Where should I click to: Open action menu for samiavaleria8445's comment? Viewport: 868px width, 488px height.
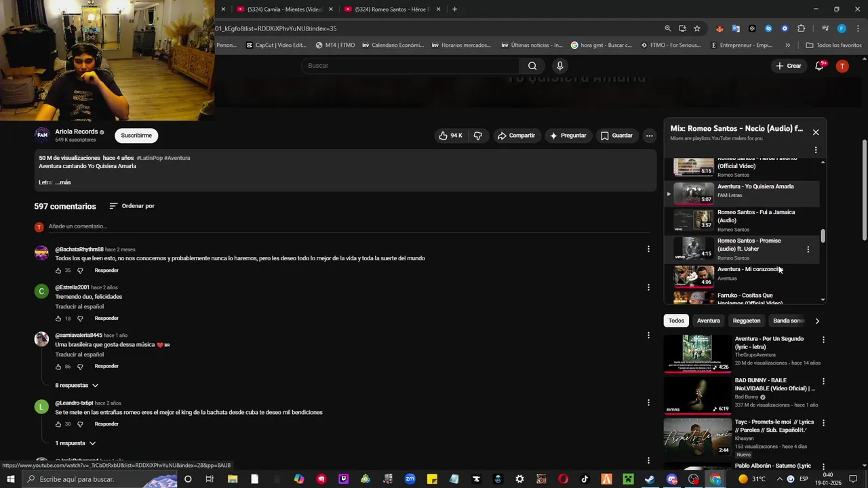point(648,335)
